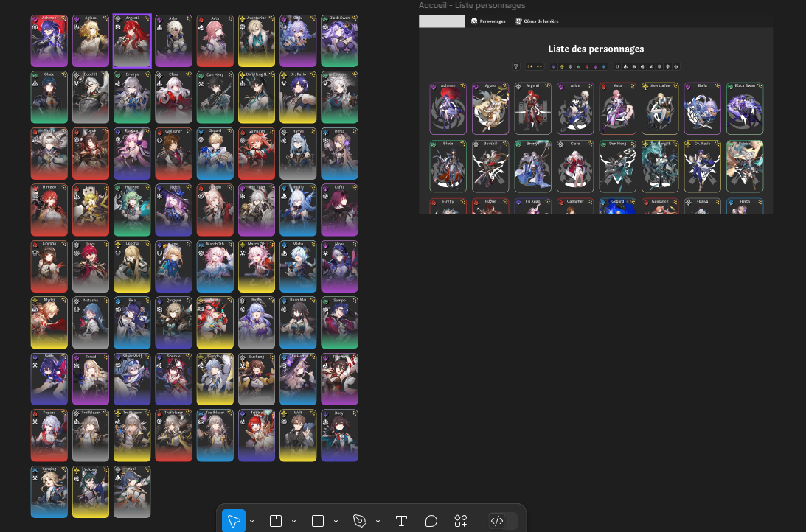The height and width of the screenshot is (532, 806).
Task: Select the Pela card
Action: [x=132, y=323]
